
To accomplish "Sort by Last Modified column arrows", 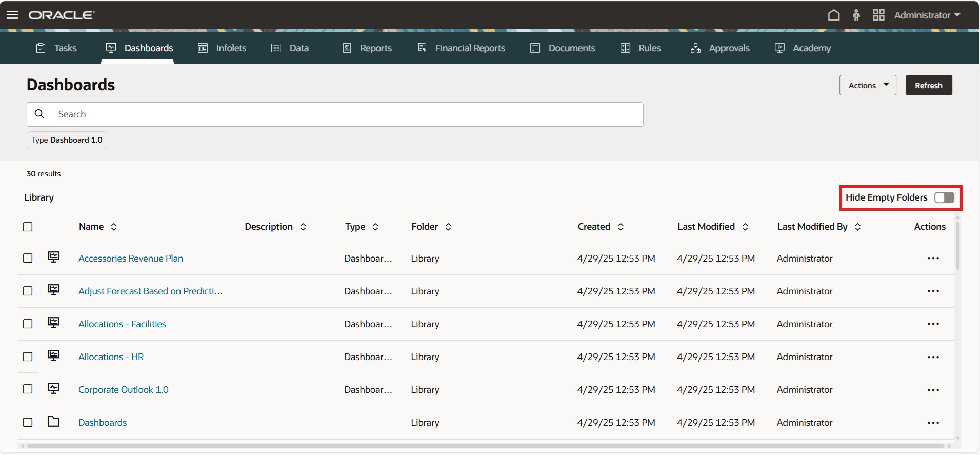I will [745, 227].
